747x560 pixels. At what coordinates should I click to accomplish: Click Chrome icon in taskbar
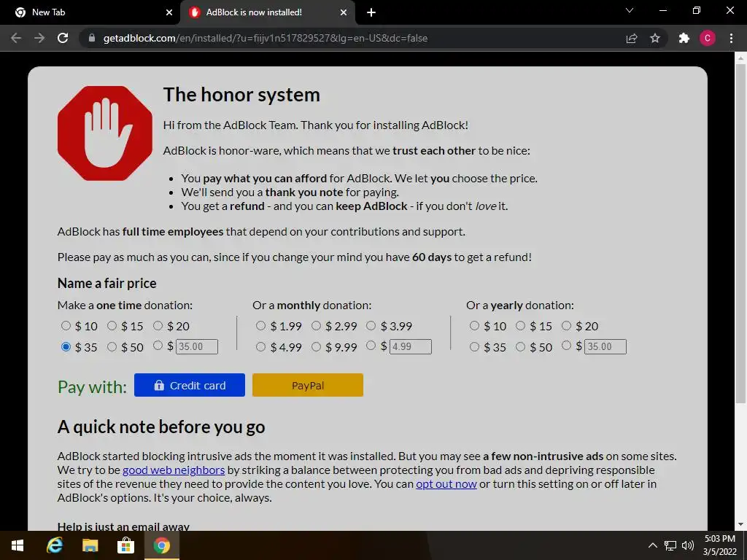(x=161, y=545)
